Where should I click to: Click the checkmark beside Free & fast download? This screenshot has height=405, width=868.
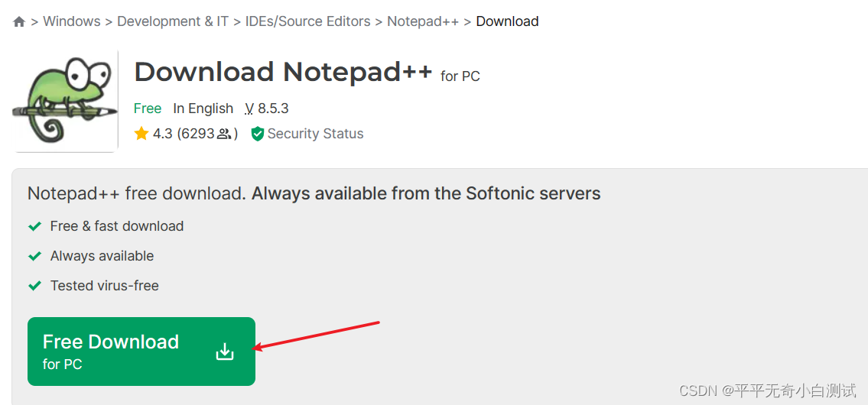tap(35, 226)
